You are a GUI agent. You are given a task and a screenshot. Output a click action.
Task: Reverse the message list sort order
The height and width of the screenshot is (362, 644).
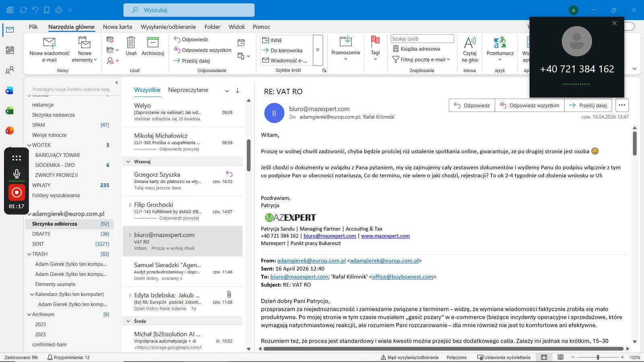pos(237,90)
